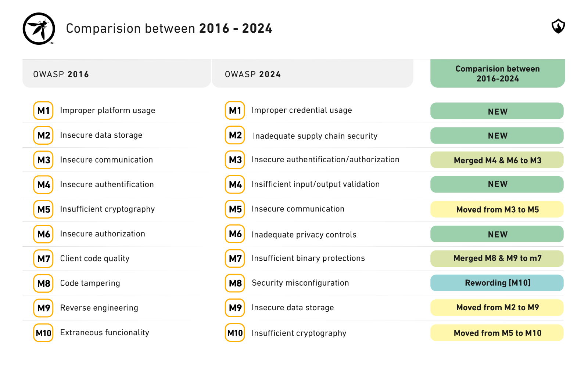The width and height of the screenshot is (588, 369).
Task: Select the M5 badge beside 2016 Insufficient cryptography
Action: tap(43, 209)
